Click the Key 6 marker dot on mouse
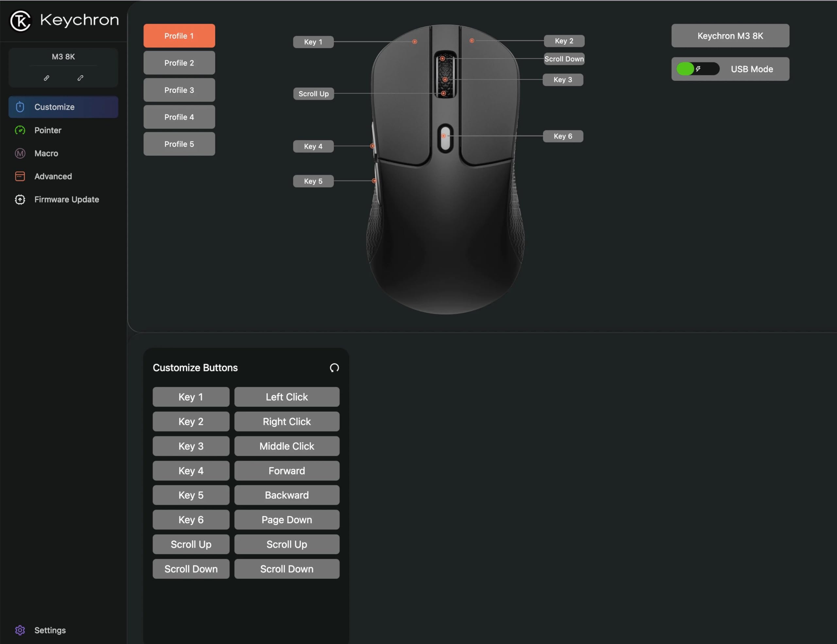Viewport: 837px width, 644px height. click(x=443, y=136)
